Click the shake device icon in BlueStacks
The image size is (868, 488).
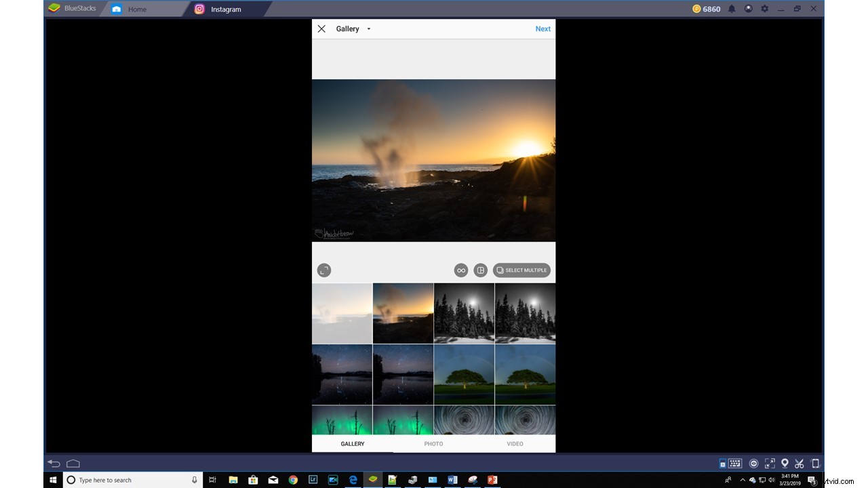click(x=814, y=463)
